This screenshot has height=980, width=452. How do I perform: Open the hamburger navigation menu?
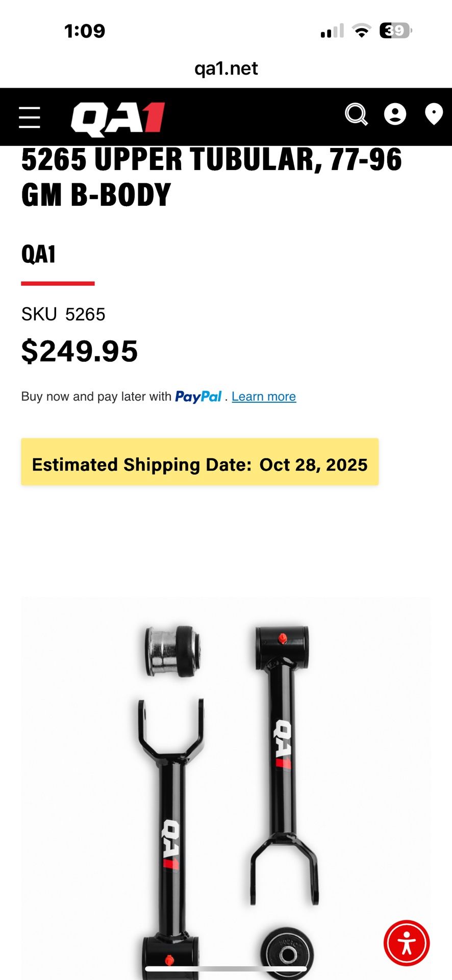coord(29,117)
